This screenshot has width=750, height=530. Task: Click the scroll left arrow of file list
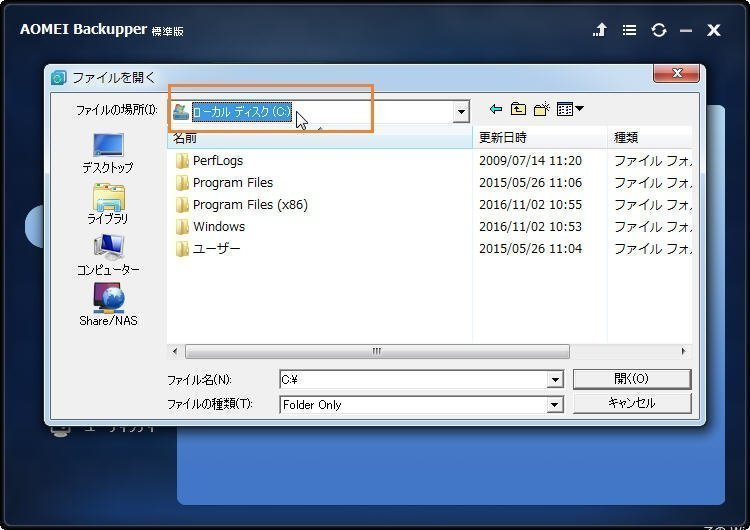click(x=175, y=352)
